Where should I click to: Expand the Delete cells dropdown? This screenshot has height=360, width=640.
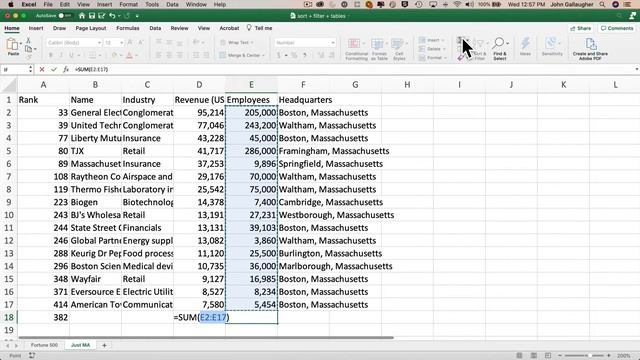point(444,49)
